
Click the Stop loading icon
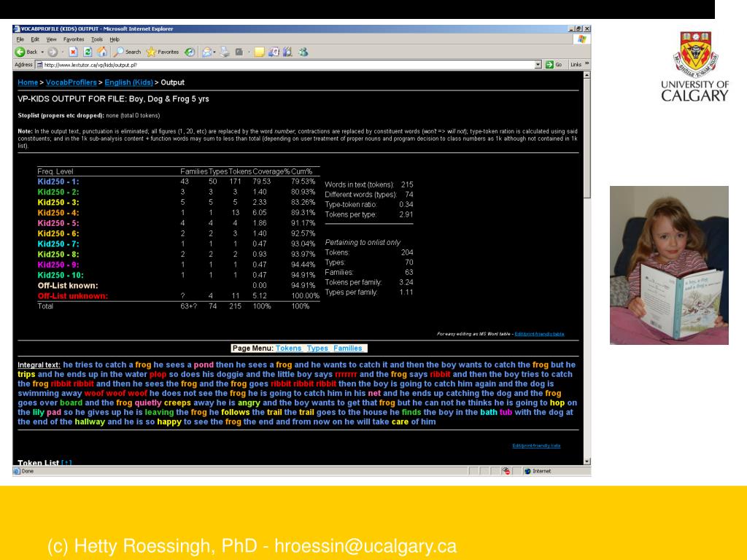73,52
